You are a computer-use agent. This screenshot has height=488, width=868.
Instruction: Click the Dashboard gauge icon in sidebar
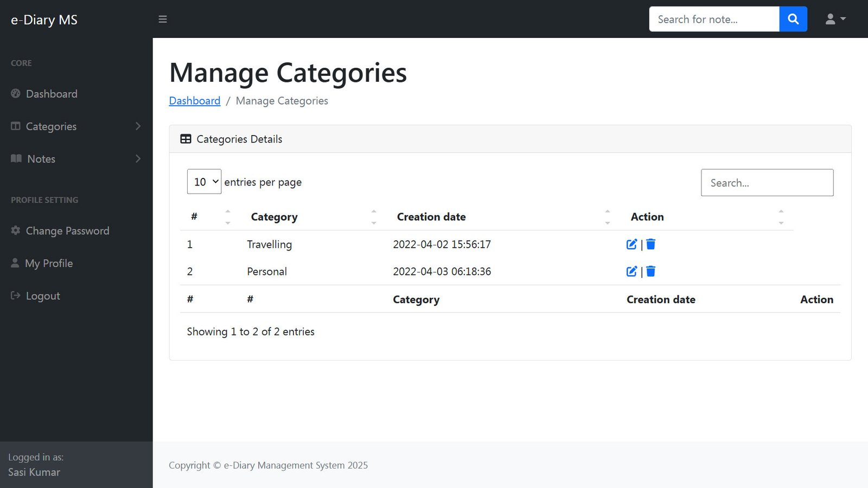(16, 93)
